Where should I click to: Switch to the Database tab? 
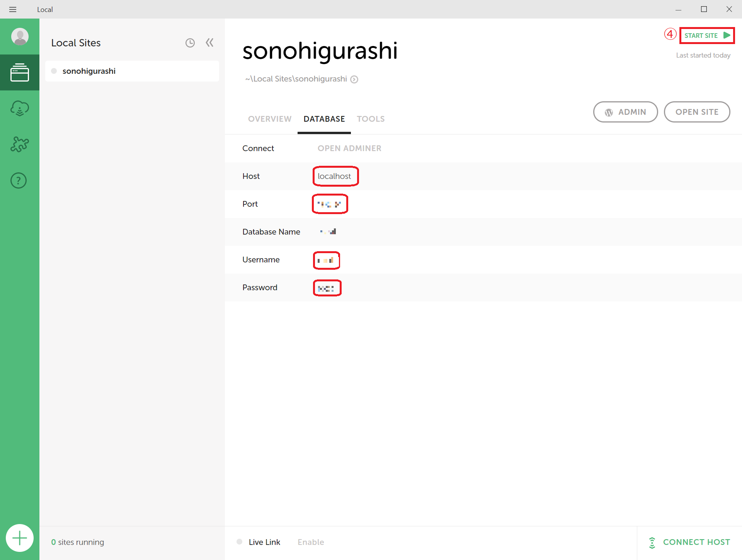pyautogui.click(x=324, y=119)
